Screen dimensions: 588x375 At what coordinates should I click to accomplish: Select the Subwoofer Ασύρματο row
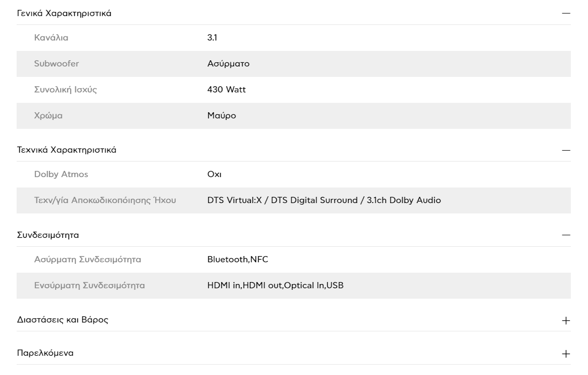coord(293,64)
